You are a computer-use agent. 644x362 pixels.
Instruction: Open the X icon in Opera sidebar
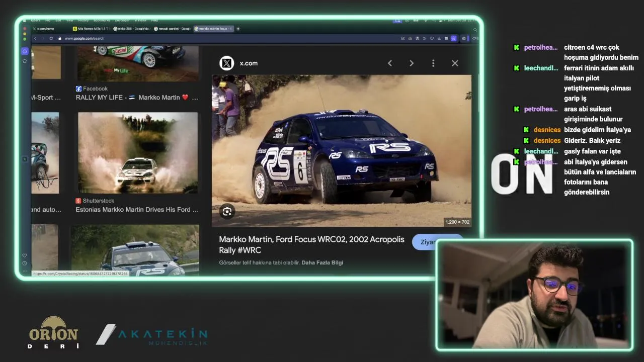coord(25,159)
